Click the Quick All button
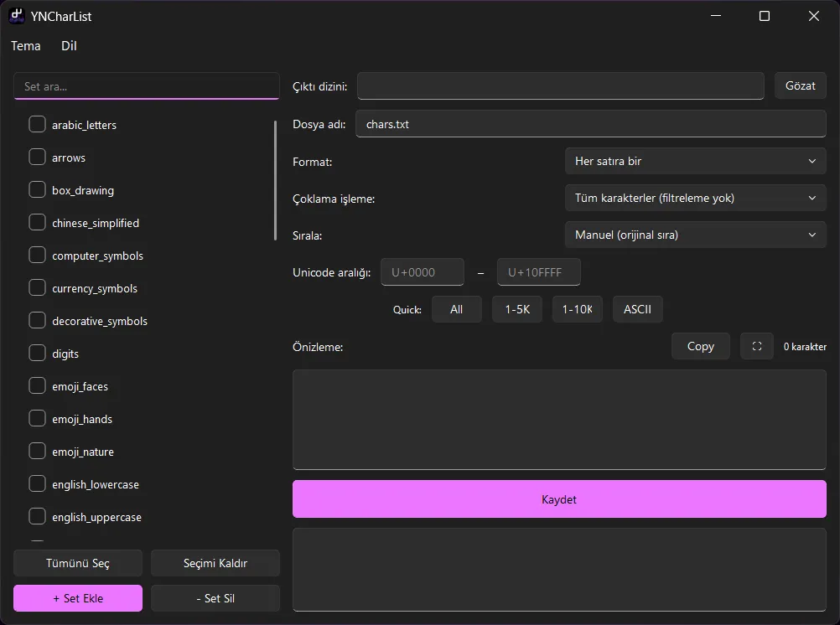The image size is (840, 625). pyautogui.click(x=456, y=309)
